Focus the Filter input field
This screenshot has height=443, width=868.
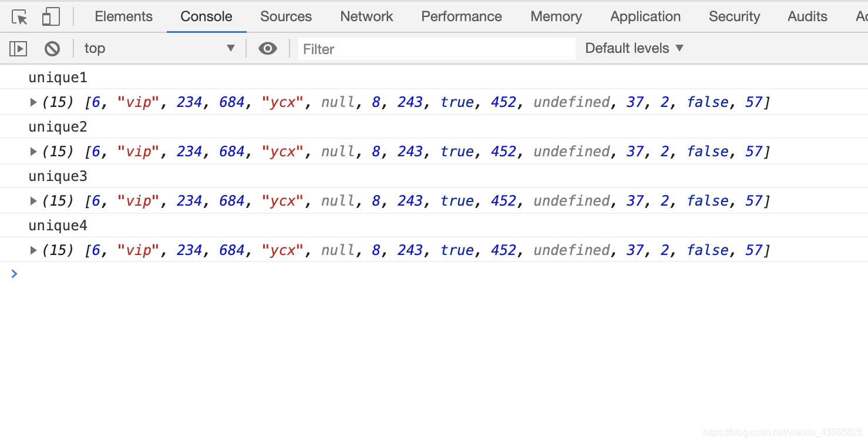coord(436,49)
